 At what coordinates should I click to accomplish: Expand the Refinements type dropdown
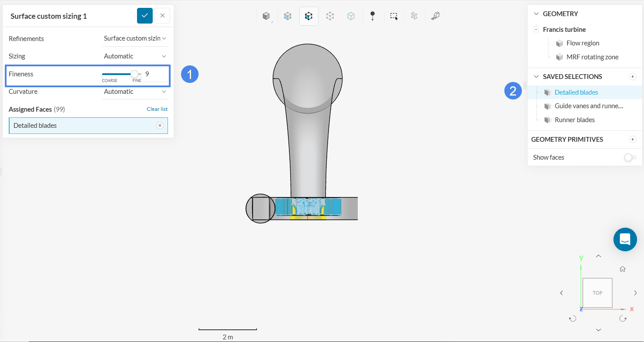135,38
